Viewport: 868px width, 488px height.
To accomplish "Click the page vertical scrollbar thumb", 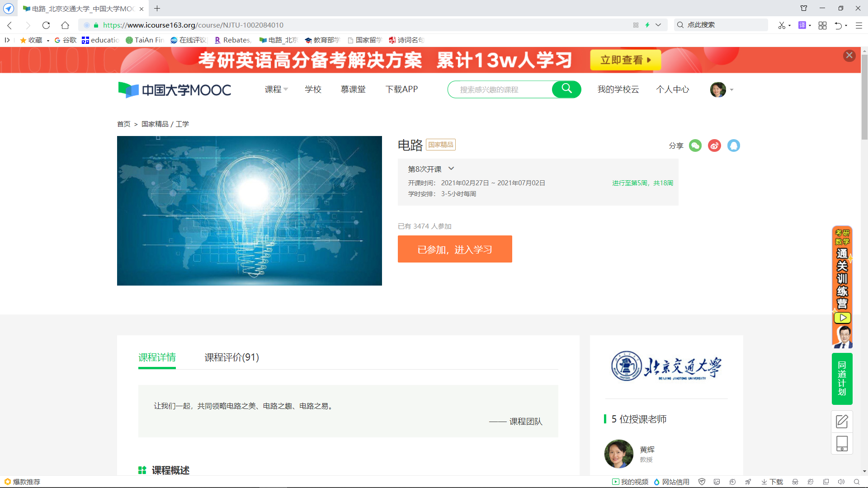I will point(864,97).
